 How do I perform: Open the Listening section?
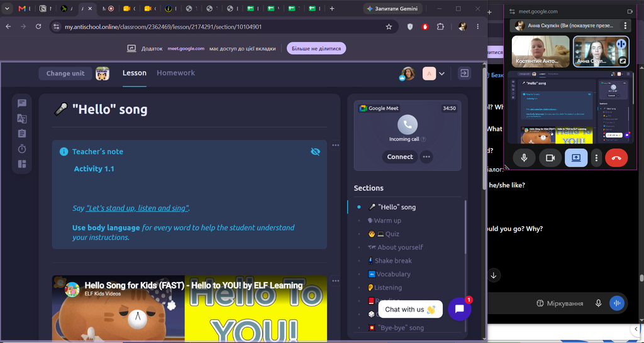pos(385,288)
